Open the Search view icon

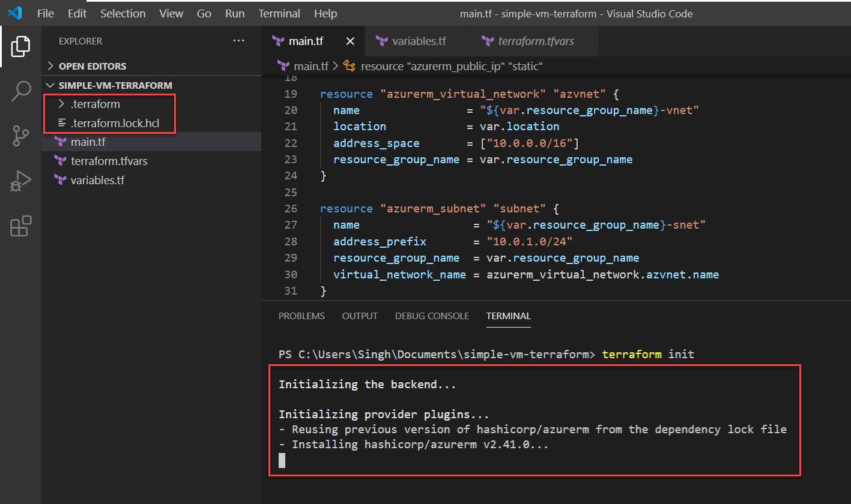click(x=20, y=91)
